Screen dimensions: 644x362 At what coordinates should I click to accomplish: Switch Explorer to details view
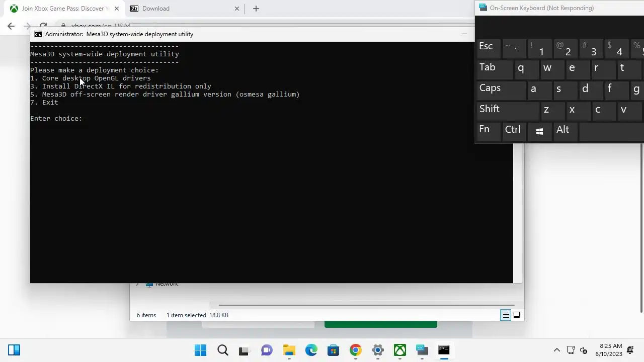tap(506, 315)
